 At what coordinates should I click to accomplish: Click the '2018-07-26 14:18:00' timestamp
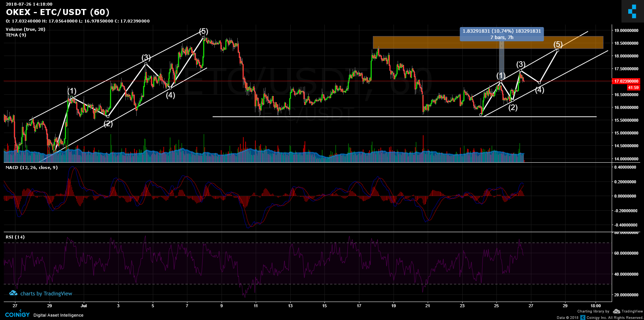tap(29, 4)
